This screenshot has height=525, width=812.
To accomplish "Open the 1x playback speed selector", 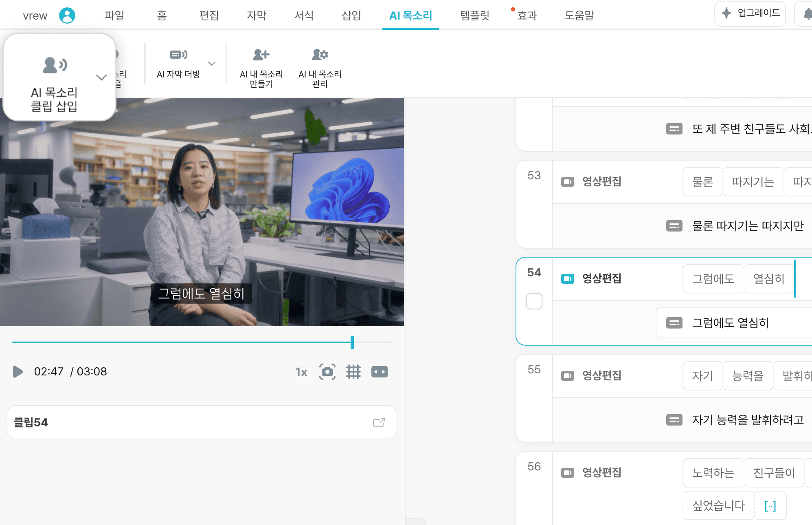I will (301, 372).
